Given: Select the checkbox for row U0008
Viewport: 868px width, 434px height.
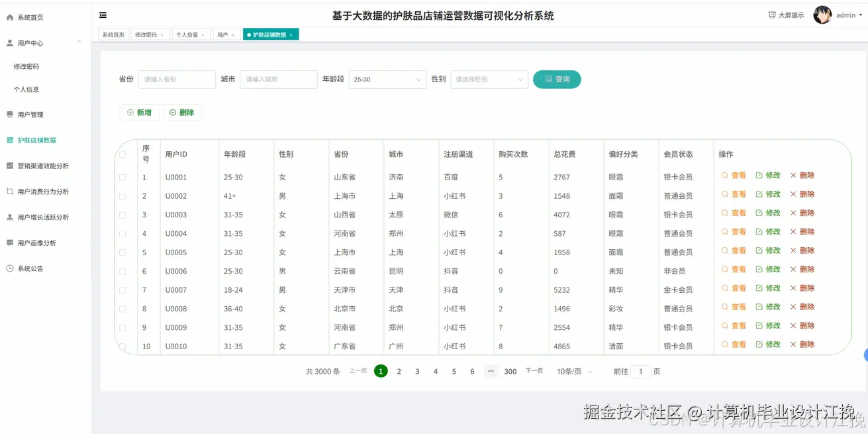Looking at the screenshot, I should pos(122,309).
